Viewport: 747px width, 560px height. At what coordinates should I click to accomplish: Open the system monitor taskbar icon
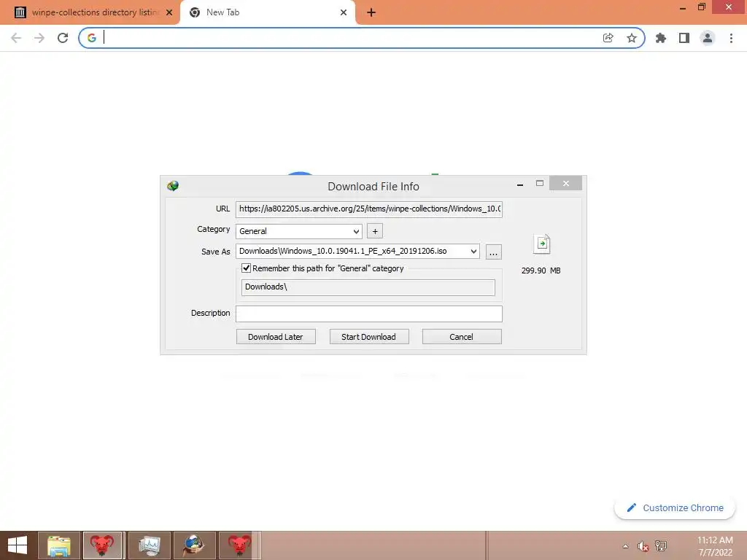[x=149, y=545]
